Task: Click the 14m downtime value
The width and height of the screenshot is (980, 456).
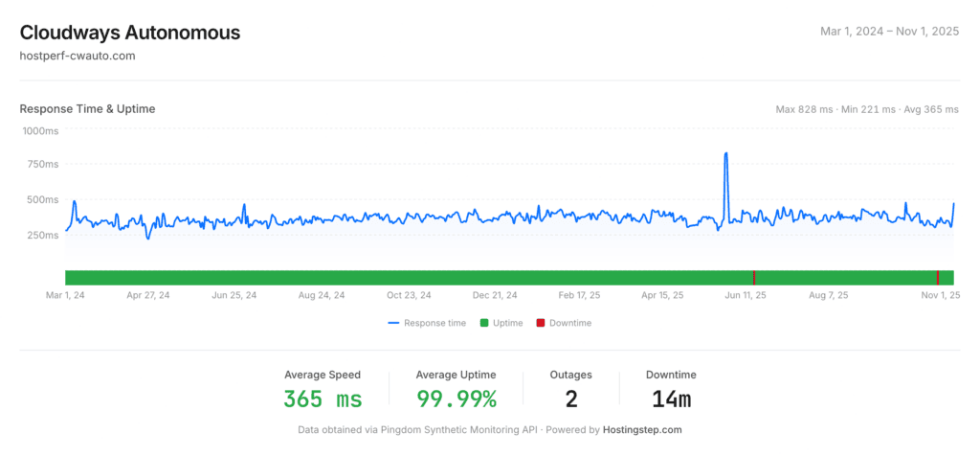Action: (x=671, y=399)
